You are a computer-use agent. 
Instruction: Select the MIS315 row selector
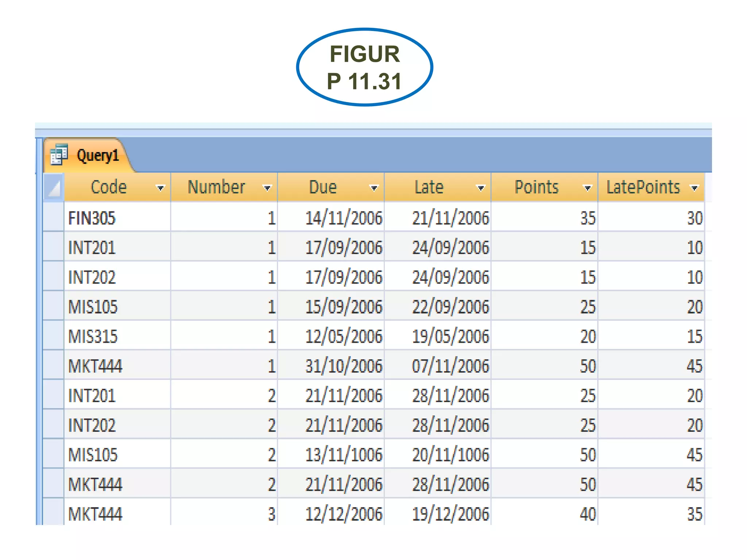point(54,336)
